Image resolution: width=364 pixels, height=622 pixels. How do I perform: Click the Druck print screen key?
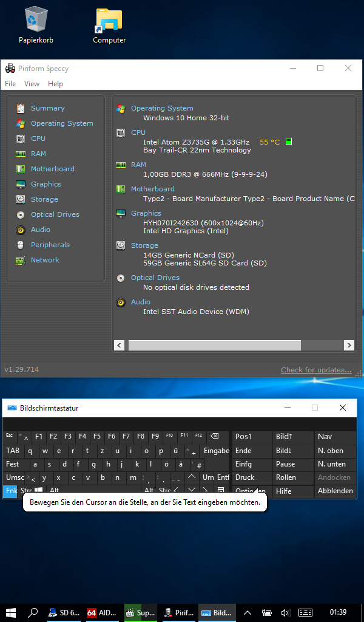(252, 477)
